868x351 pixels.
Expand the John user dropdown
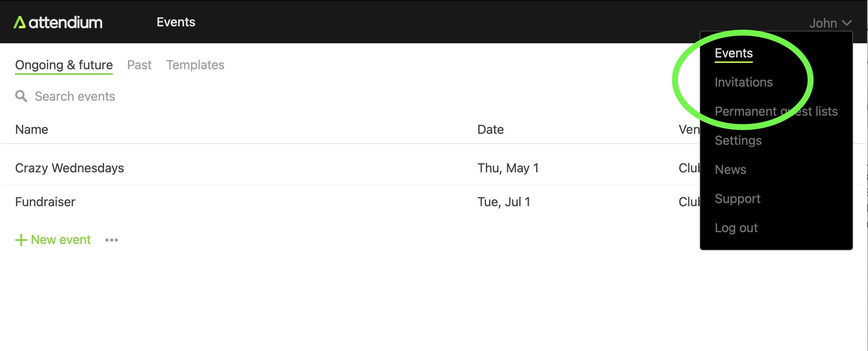coord(830,23)
